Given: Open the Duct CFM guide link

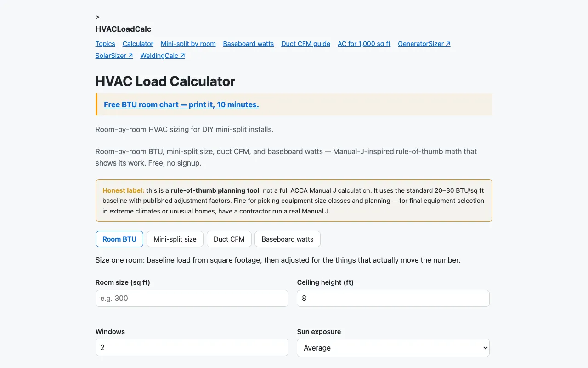Looking at the screenshot, I should pyautogui.click(x=306, y=44).
